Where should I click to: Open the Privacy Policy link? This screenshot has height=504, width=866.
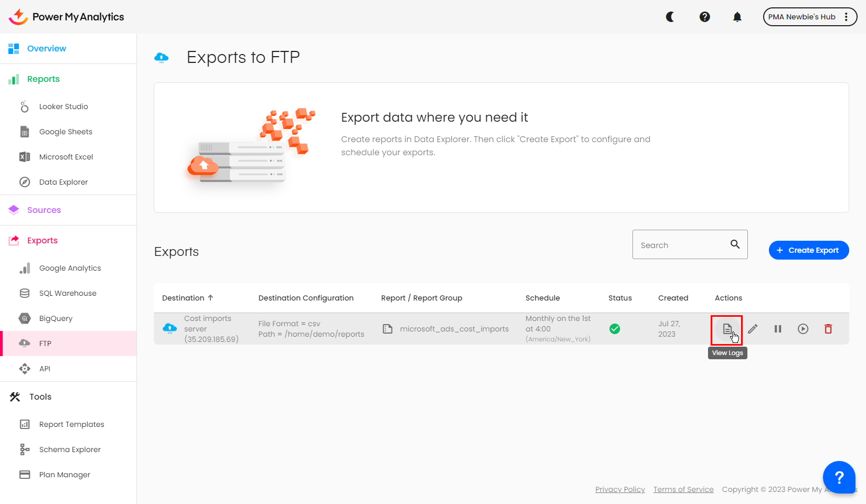click(620, 489)
